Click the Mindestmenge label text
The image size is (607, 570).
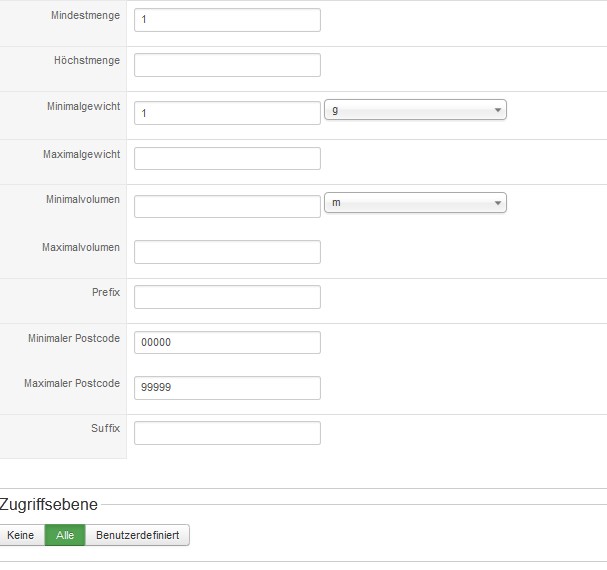click(87, 16)
